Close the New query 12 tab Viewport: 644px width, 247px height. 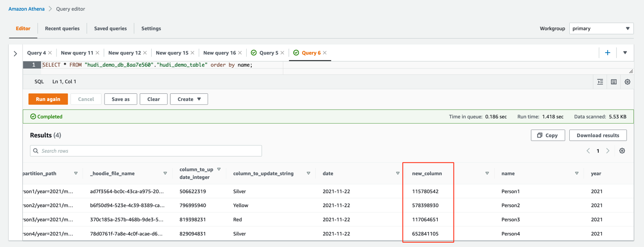[x=145, y=53]
